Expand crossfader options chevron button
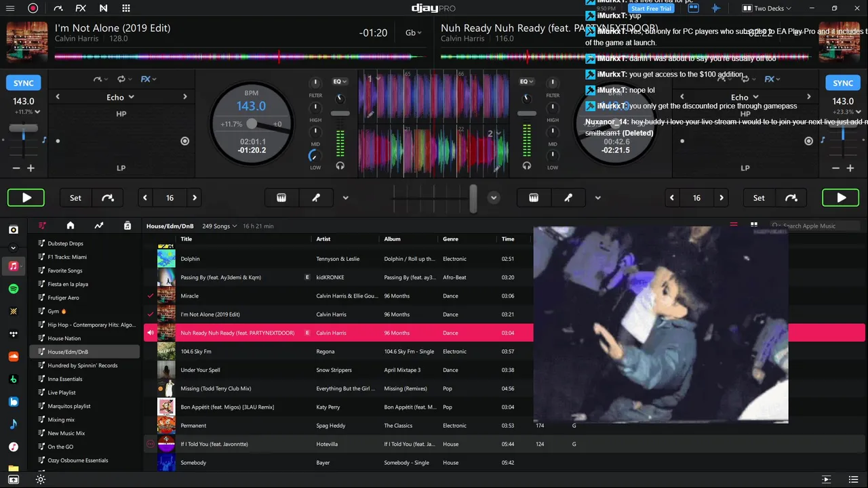The width and height of the screenshot is (868, 488). tap(494, 198)
